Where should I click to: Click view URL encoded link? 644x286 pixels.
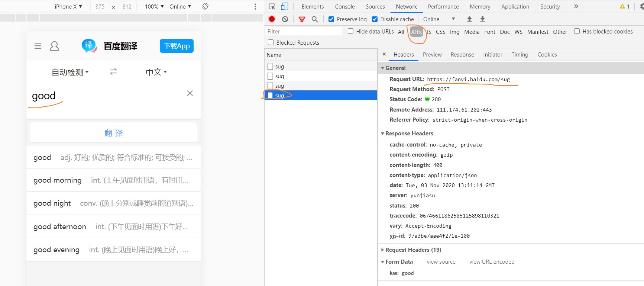pos(492,262)
